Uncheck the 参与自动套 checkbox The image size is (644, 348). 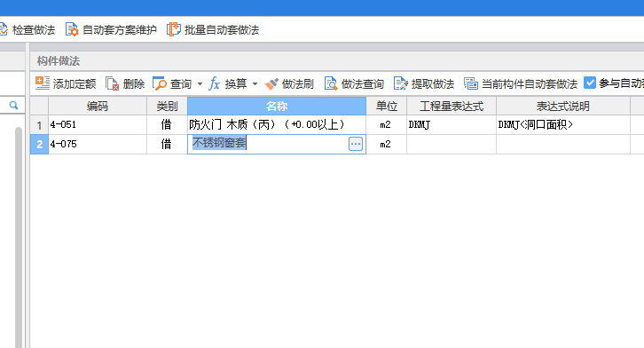590,83
